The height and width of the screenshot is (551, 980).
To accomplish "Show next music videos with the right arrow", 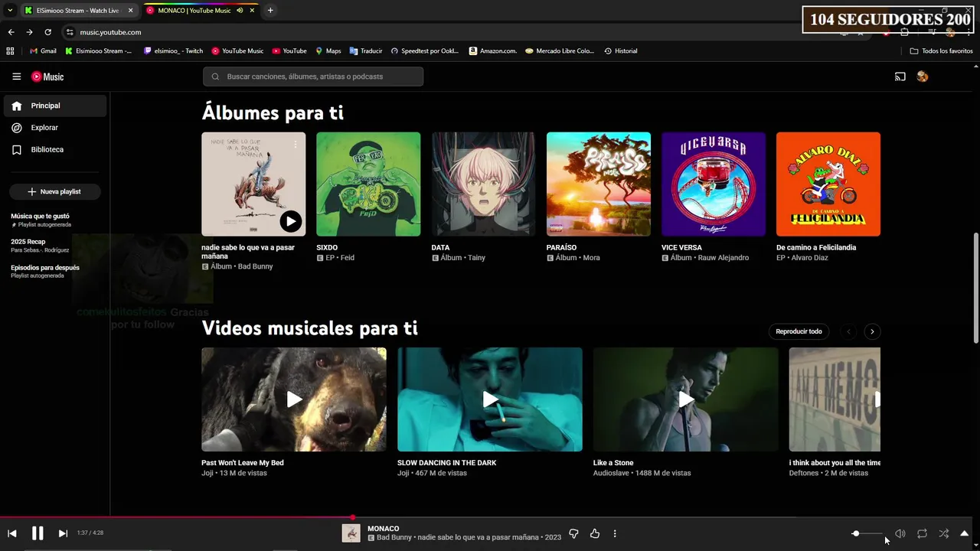I will (872, 331).
